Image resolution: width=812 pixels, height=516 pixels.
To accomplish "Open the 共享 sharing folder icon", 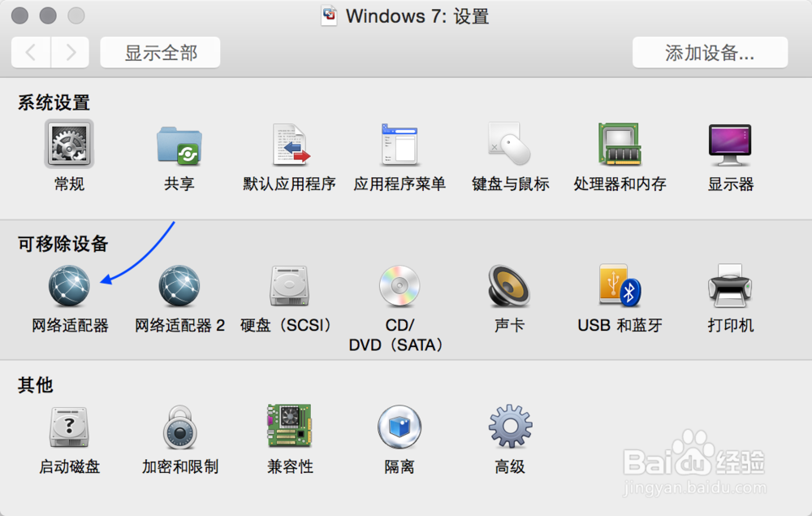I will click(x=179, y=145).
